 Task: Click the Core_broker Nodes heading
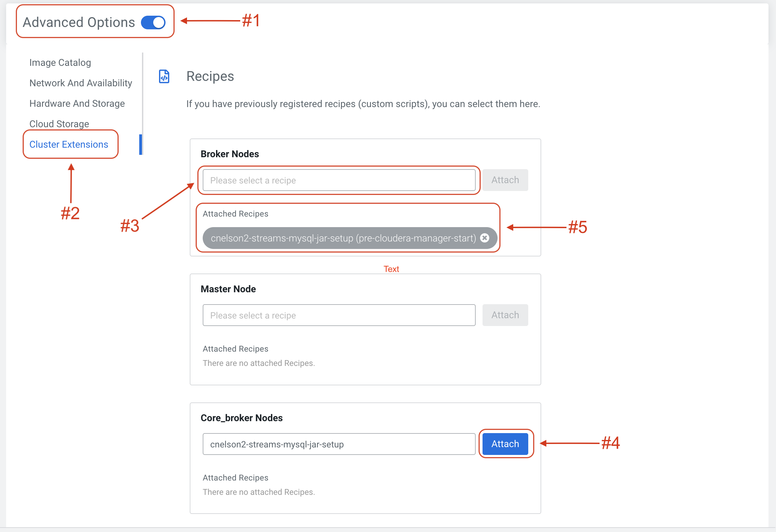coord(242,418)
